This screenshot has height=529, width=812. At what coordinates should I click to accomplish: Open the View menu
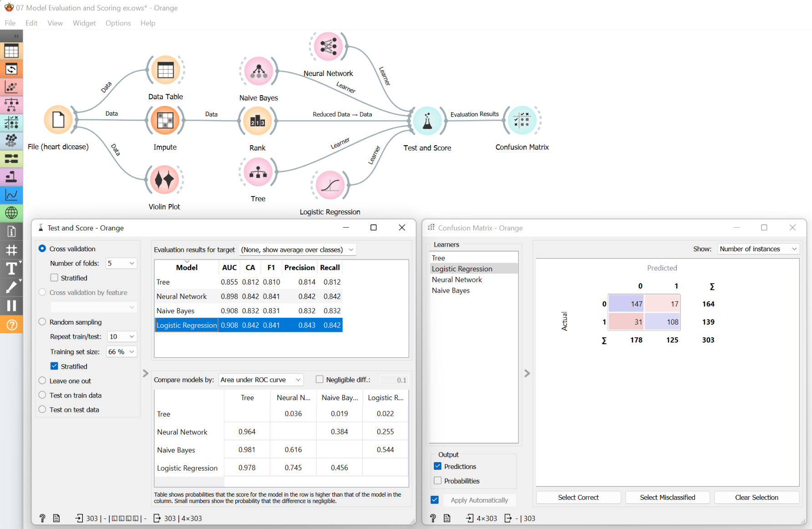55,23
